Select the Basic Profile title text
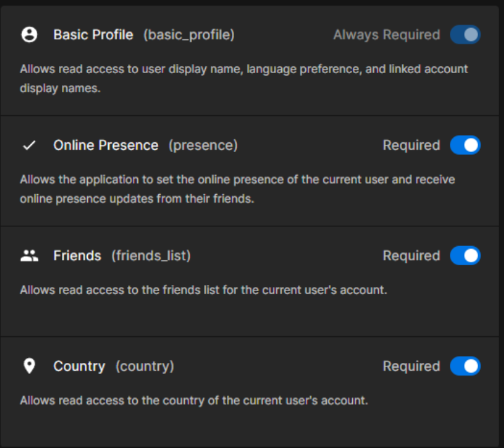The width and height of the screenshot is (504, 448). point(93,34)
